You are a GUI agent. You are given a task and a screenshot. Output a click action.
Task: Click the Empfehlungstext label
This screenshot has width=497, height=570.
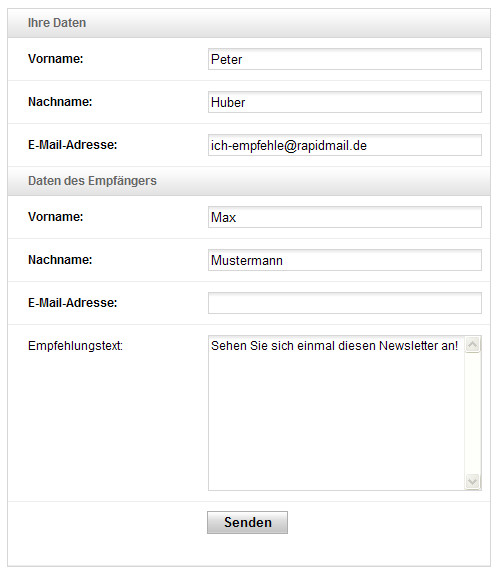[x=75, y=346]
